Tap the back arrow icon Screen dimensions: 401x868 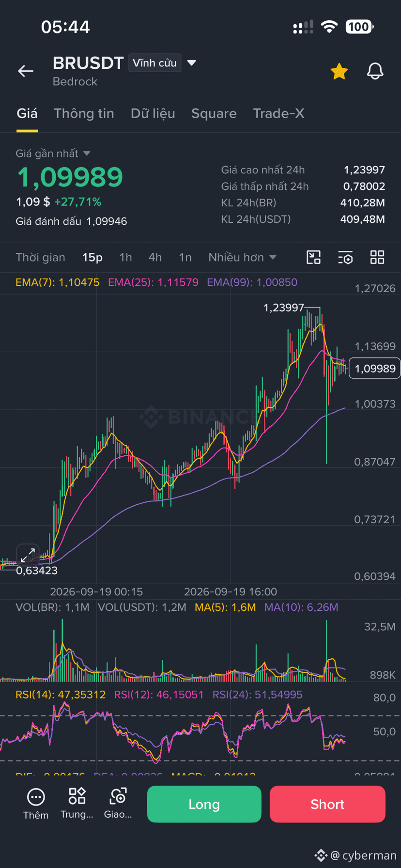pyautogui.click(x=26, y=71)
